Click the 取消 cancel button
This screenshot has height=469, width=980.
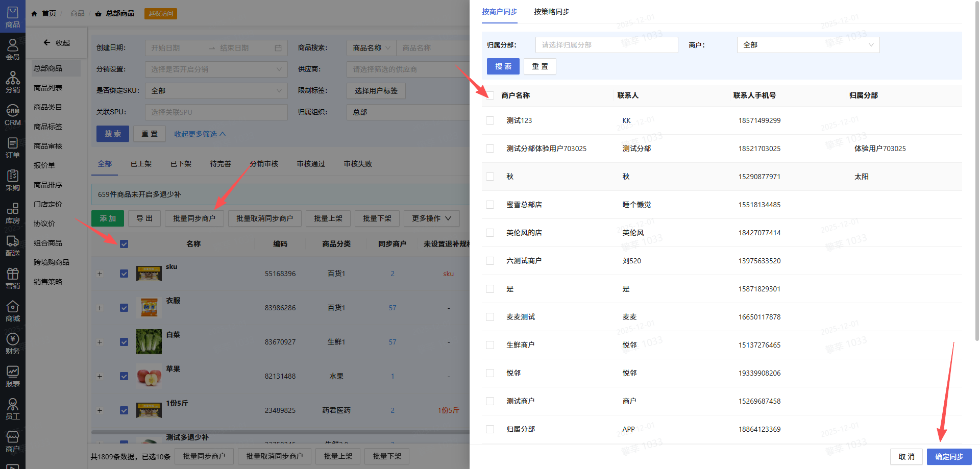(906, 457)
